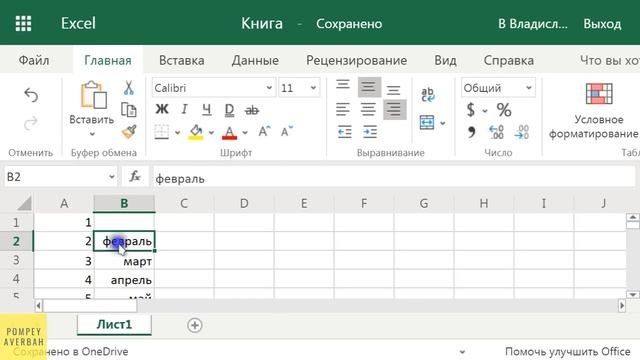Select the Format Painter brush
Viewport: 640px width, 360px height.
pos(129,131)
